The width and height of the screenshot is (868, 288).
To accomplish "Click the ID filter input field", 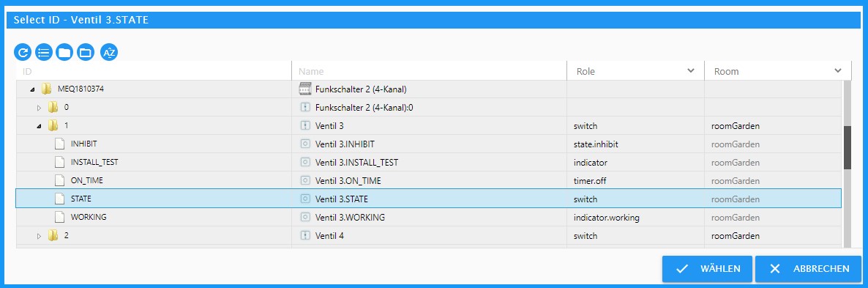I will [x=154, y=71].
